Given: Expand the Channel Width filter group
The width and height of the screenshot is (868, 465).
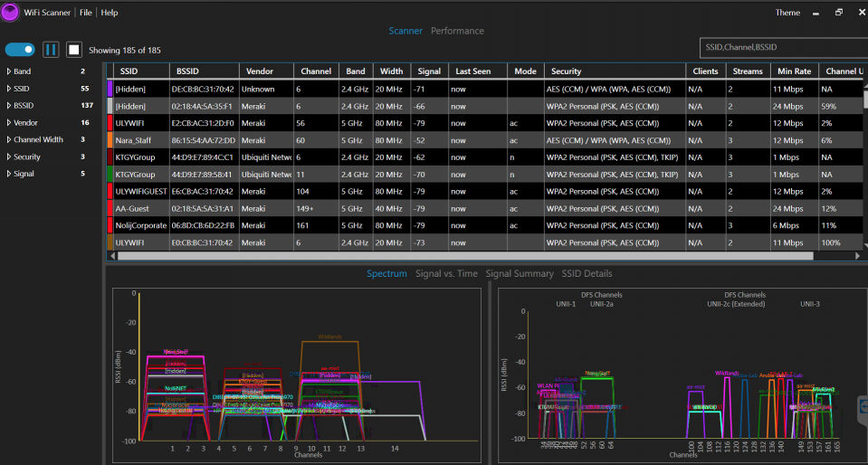Looking at the screenshot, I should 9,139.
